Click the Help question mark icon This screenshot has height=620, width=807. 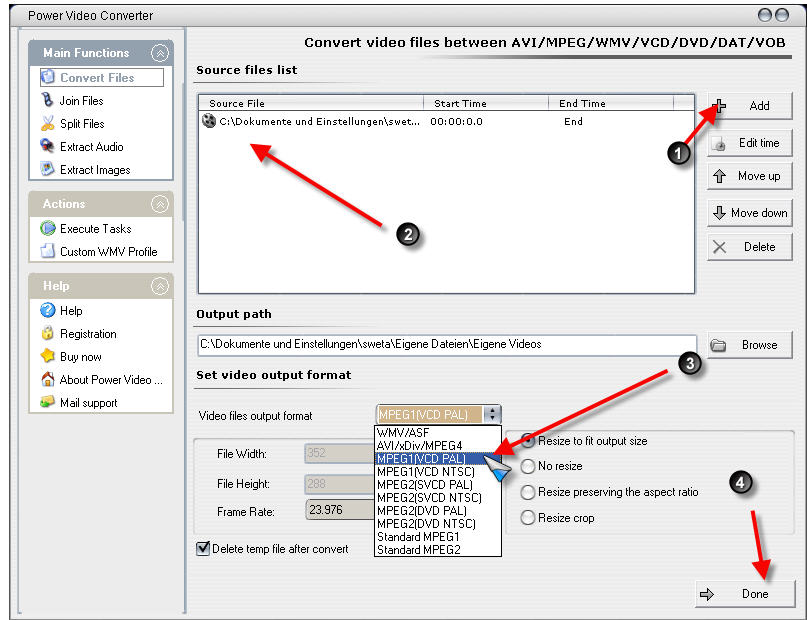click(x=47, y=310)
